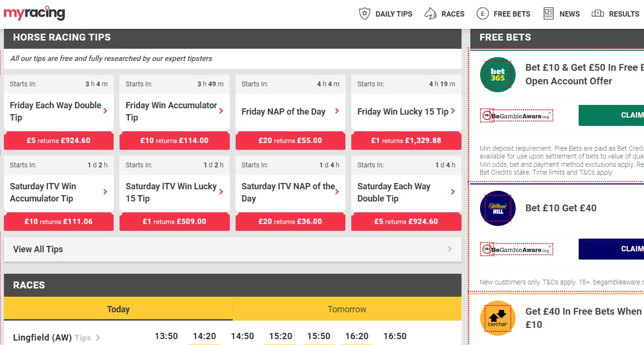
Task: Click the Free Bets pound icon
Action: tap(483, 14)
